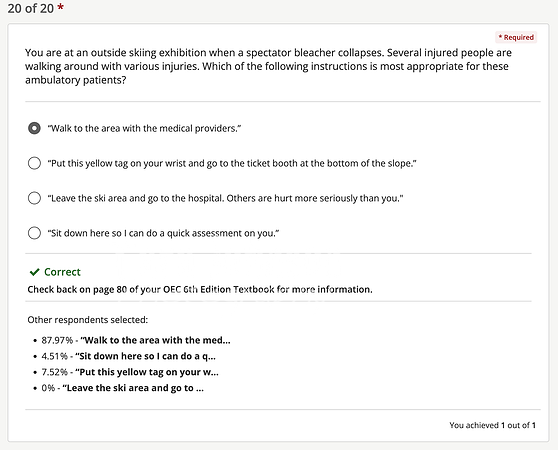Select radio for "Walk to the area with the medical providers"
This screenshot has height=450, width=558.
pos(34,128)
